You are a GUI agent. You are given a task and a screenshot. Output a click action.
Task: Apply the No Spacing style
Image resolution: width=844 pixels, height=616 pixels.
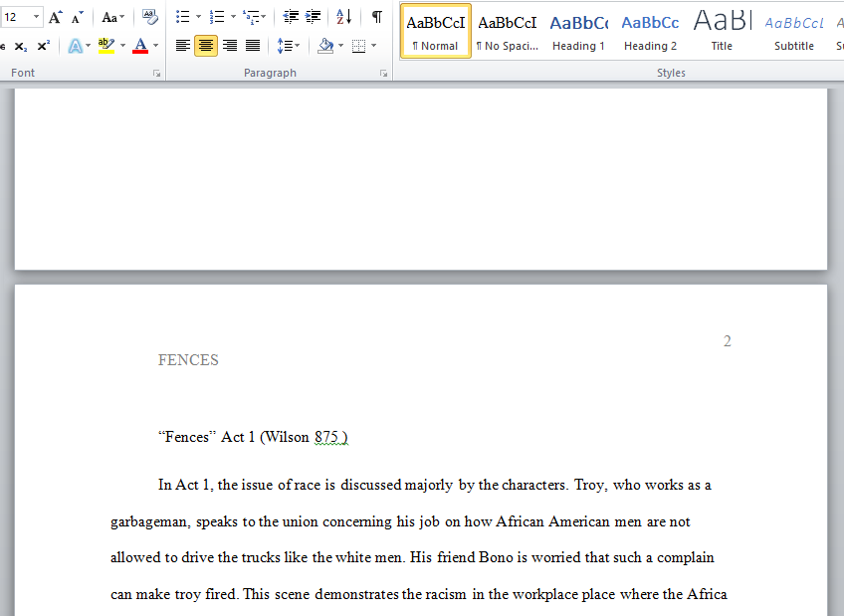[507, 31]
